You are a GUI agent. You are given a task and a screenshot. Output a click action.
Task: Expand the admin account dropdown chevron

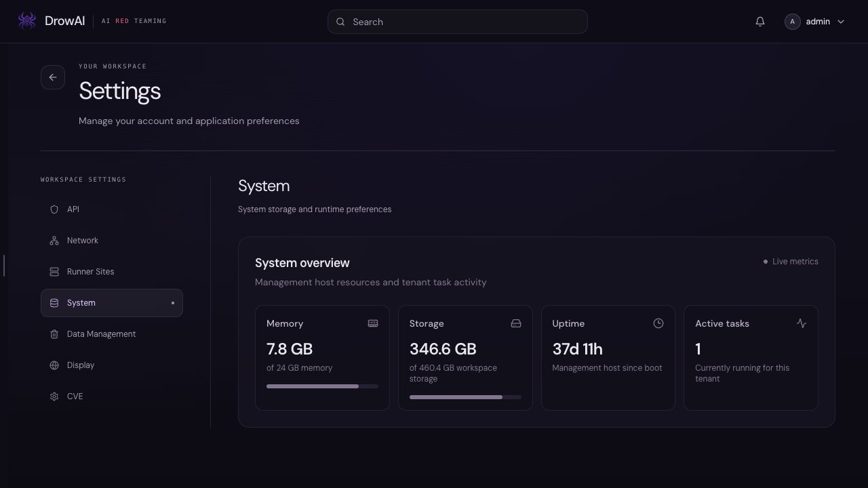pyautogui.click(x=841, y=22)
